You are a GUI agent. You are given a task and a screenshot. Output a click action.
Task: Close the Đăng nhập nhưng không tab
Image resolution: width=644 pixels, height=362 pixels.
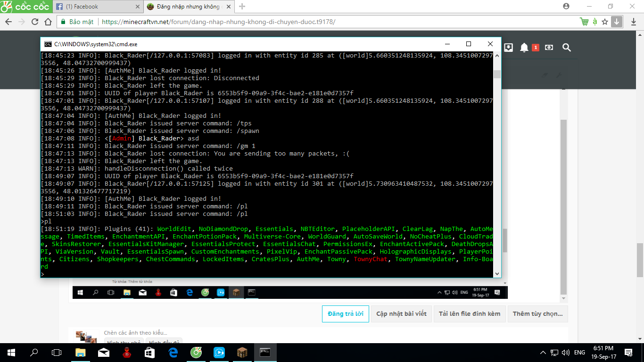pos(228,7)
